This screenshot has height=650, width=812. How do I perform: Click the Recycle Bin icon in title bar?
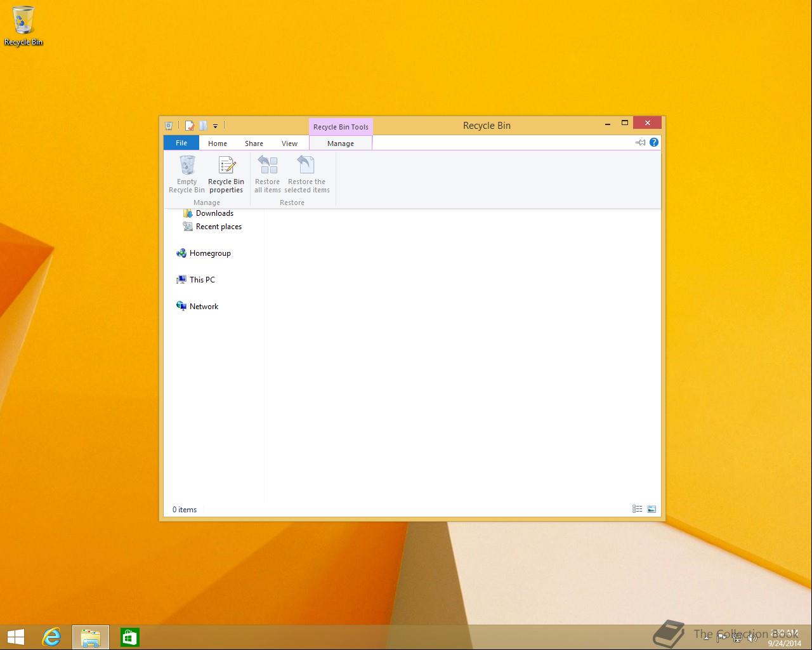coord(169,126)
